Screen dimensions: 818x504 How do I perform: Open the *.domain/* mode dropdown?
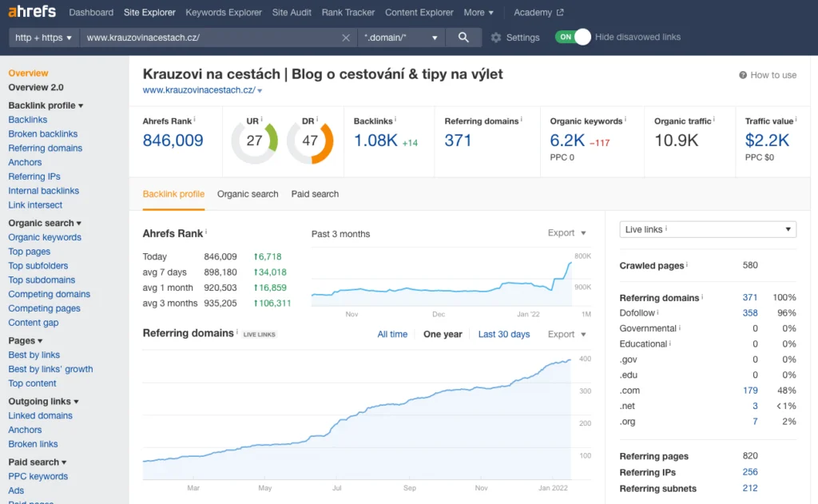click(401, 38)
